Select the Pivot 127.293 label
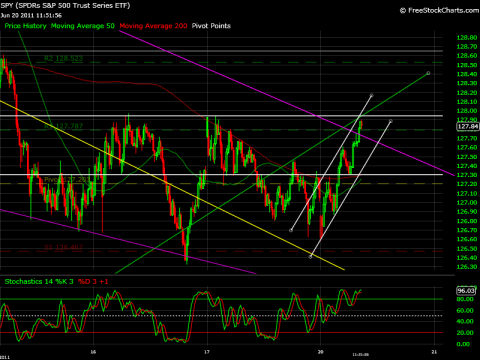This screenshot has width=480, height=360. click(x=67, y=180)
